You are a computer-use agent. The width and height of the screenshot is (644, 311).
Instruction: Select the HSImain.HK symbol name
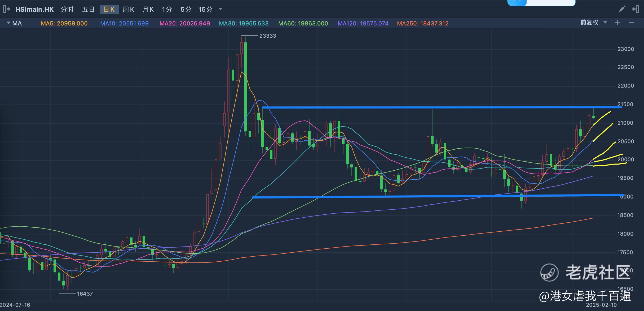tap(34, 10)
